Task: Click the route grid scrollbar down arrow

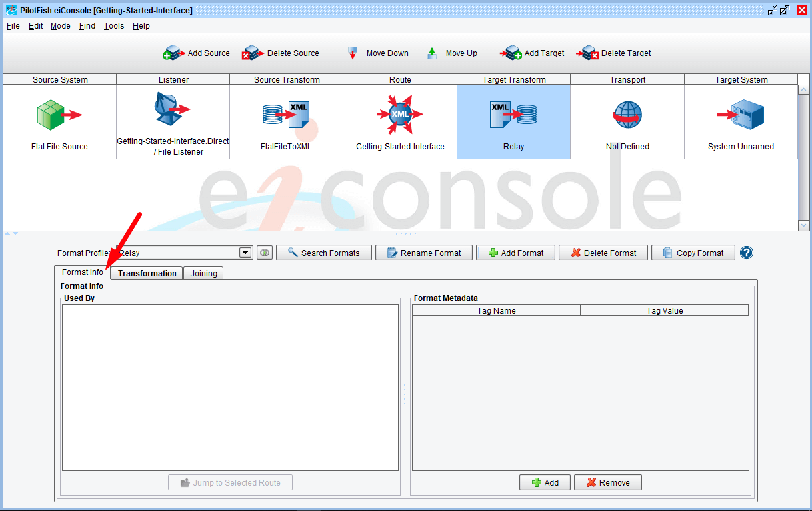Action: coord(804,225)
